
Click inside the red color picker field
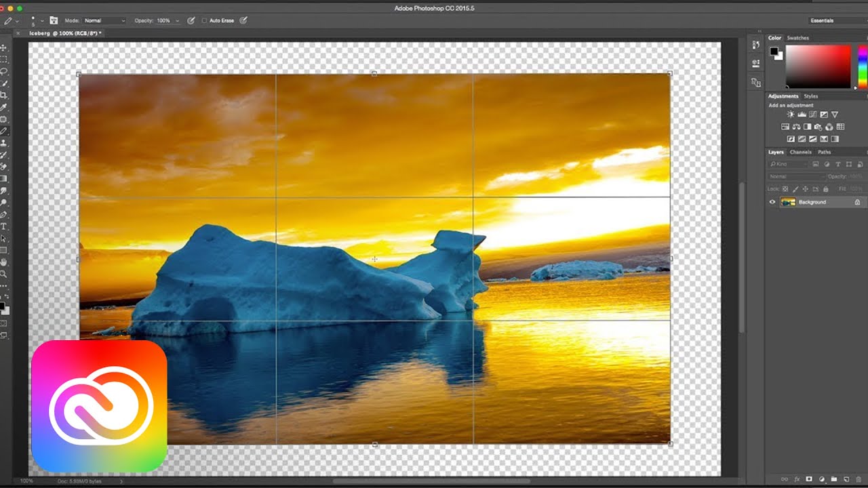pyautogui.click(x=818, y=66)
